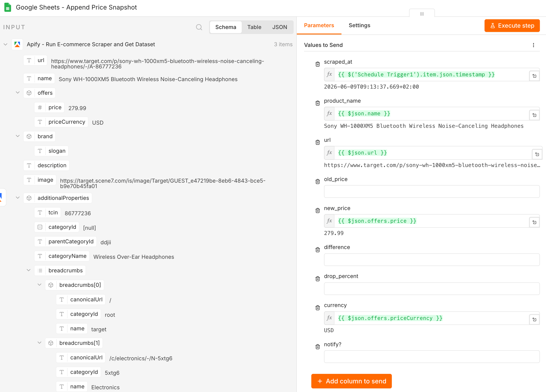546x392 pixels.
Task: Open expression editor for url field
Action: (x=537, y=155)
